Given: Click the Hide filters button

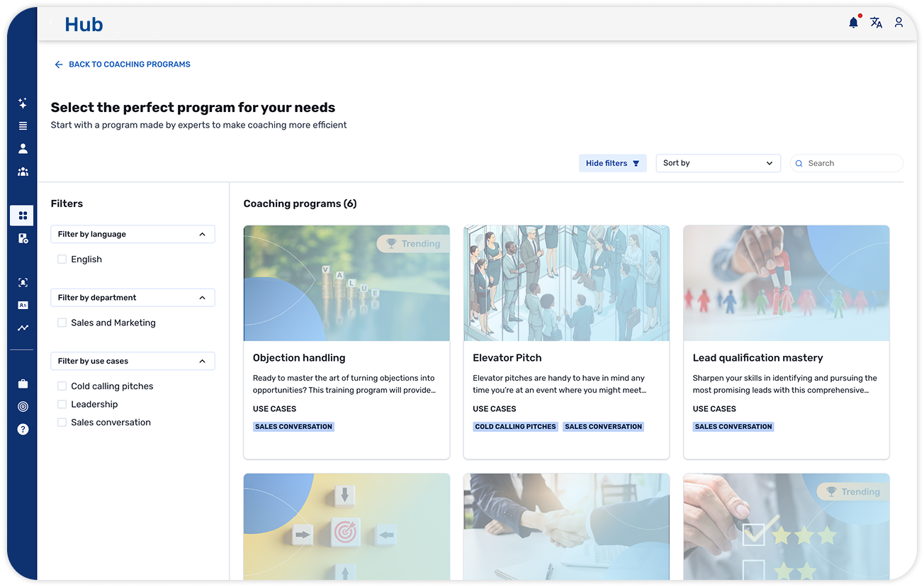Looking at the screenshot, I should click(x=612, y=163).
